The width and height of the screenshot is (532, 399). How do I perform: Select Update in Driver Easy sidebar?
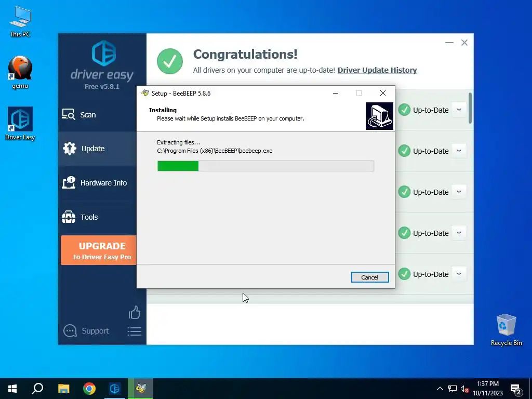tap(98, 149)
